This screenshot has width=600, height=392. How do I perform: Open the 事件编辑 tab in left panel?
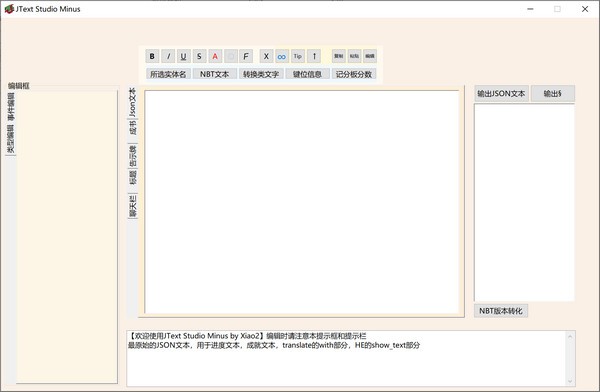[x=11, y=106]
